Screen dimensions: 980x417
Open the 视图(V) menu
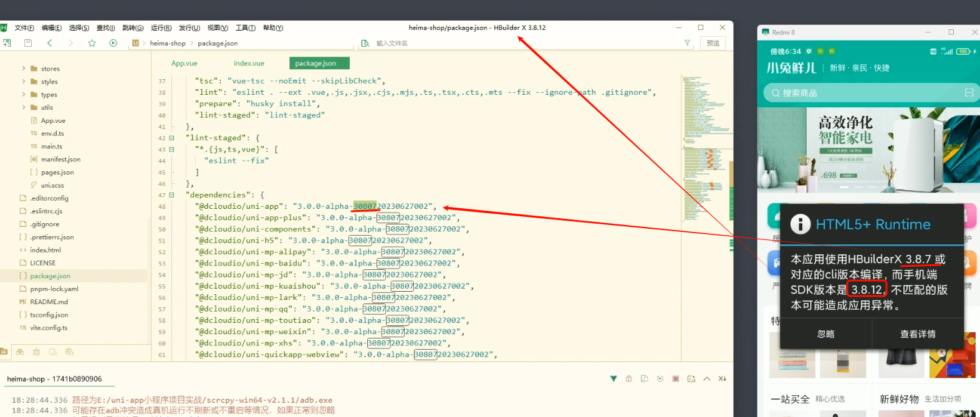click(x=218, y=28)
